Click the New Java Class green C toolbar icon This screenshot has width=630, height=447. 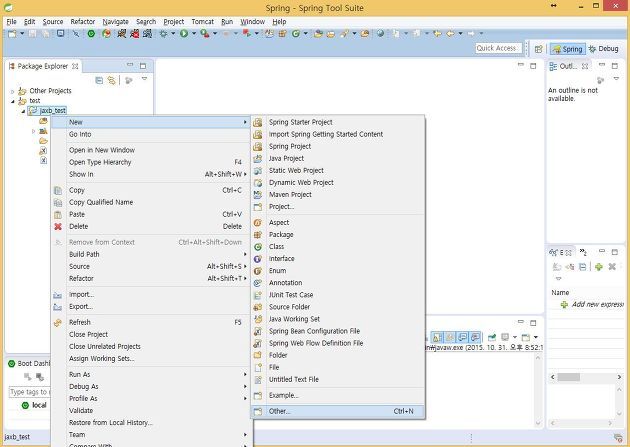pyautogui.click(x=296, y=34)
